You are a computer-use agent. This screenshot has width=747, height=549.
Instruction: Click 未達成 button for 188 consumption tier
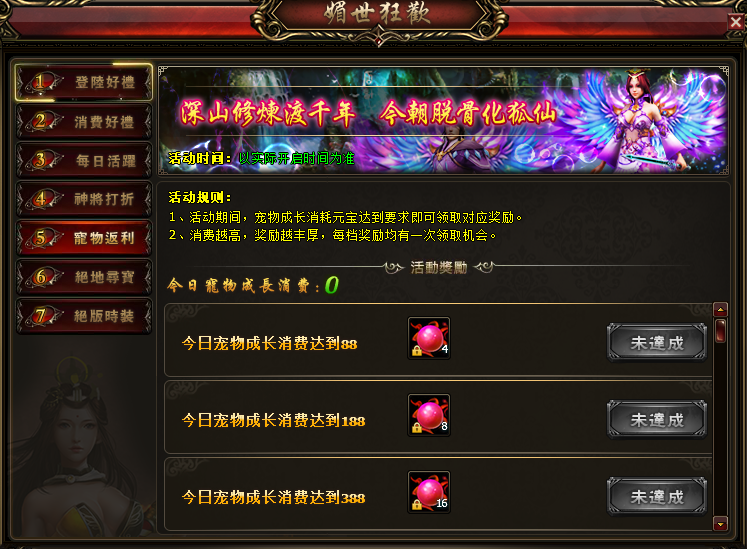pos(657,419)
